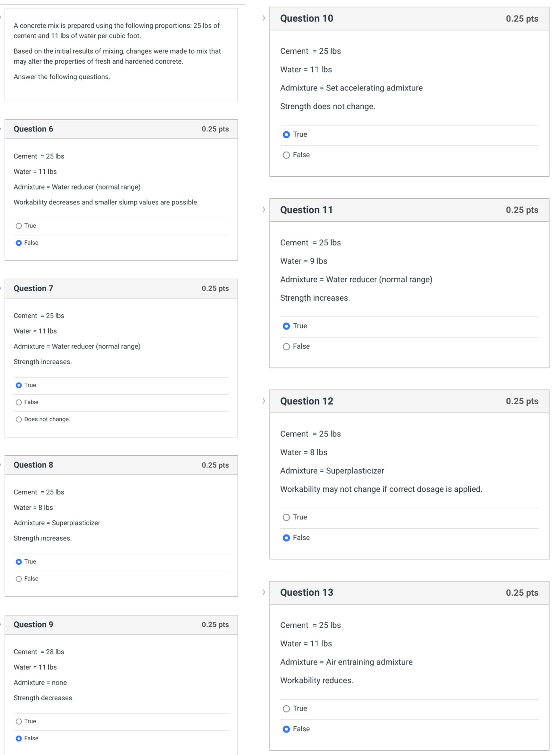Viewport: 560px width, 755px height.
Task: Mark True for Question 13
Action: pos(286,708)
